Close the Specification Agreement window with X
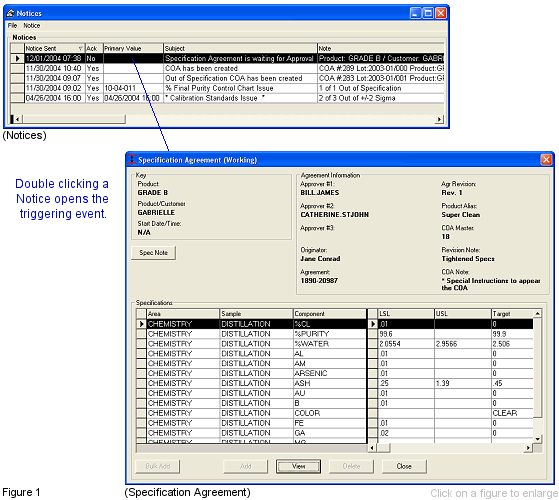Screen dimensions: 559x500 pos(546,159)
